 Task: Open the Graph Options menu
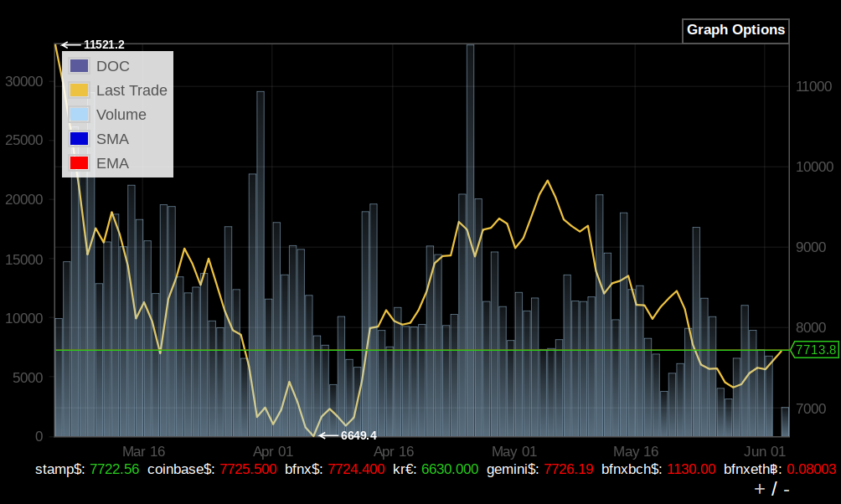(x=735, y=31)
